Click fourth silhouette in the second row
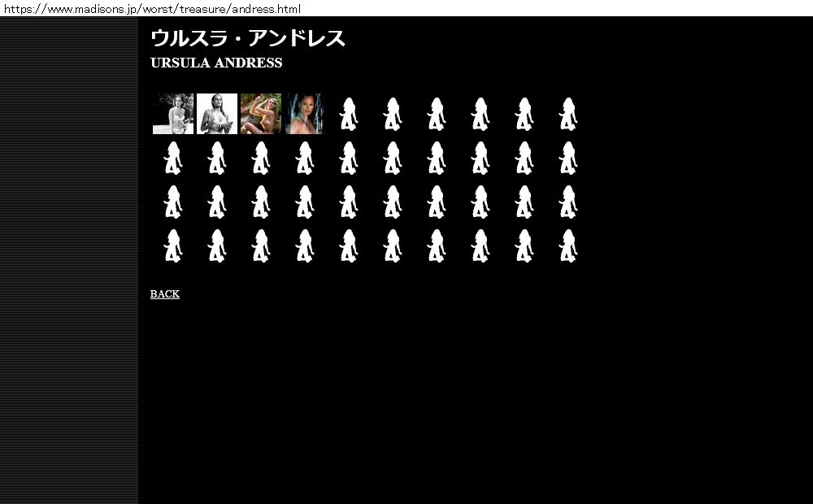 point(305,159)
